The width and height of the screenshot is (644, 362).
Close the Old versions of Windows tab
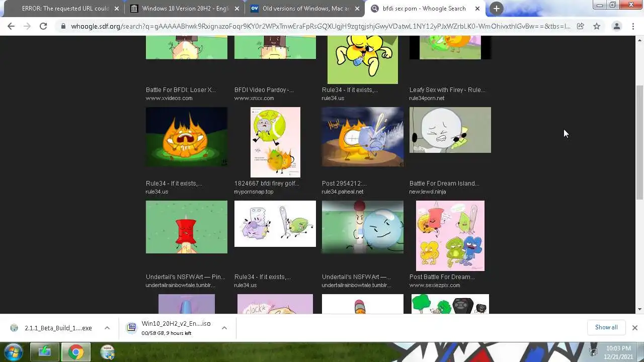pyautogui.click(x=358, y=9)
